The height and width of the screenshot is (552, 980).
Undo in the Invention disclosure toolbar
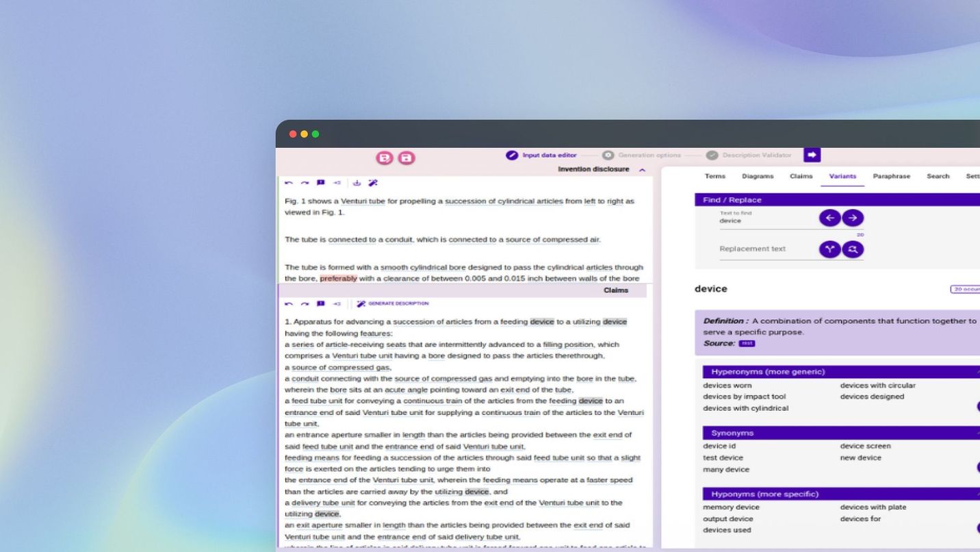[289, 183]
